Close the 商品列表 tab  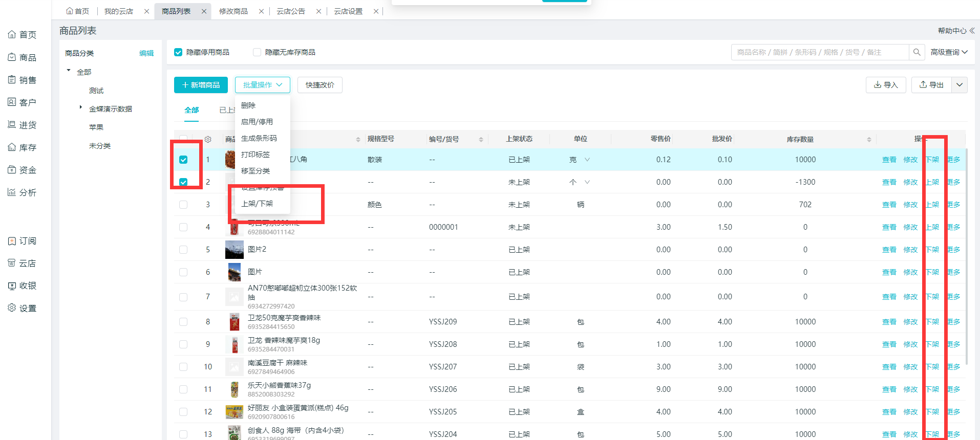(x=204, y=11)
